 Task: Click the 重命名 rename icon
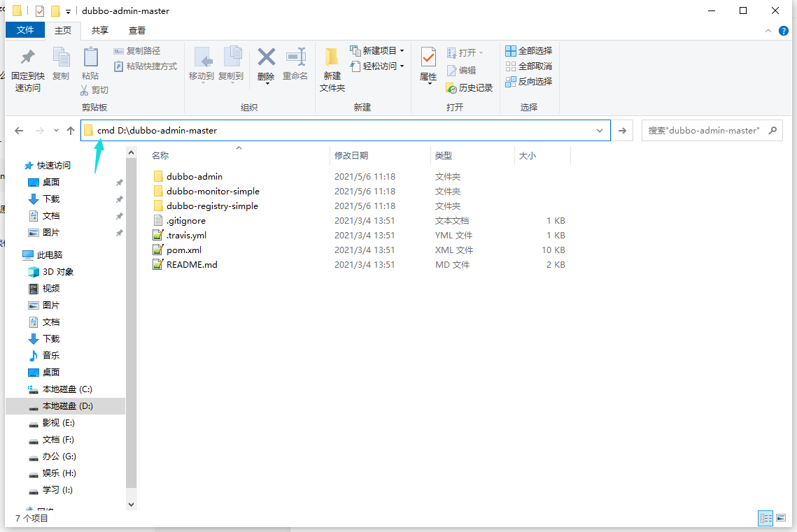pos(295,57)
